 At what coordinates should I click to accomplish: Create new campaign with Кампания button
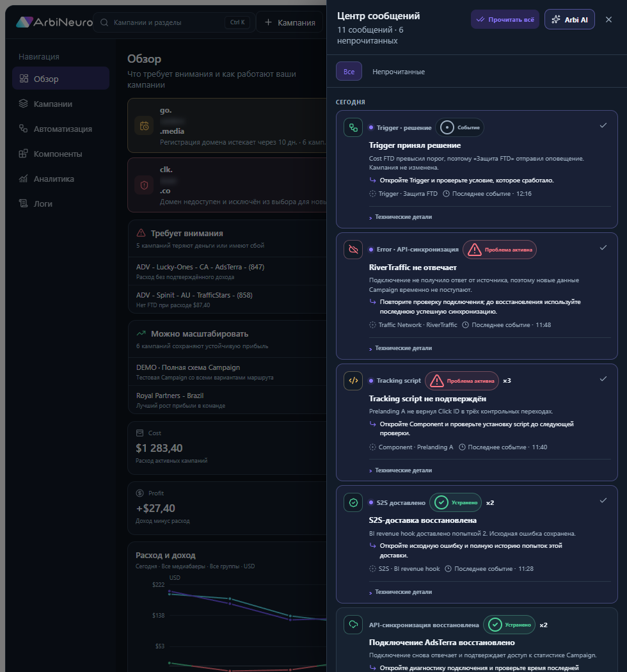290,22
